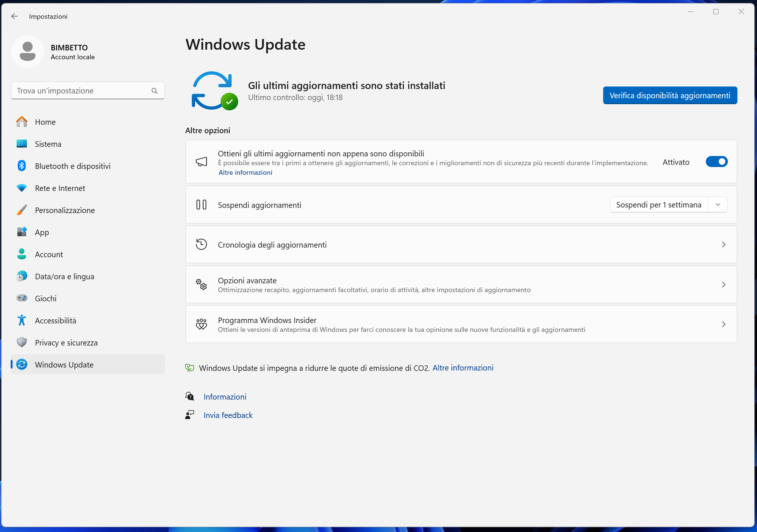Toggle off getting latest updates early
757x532 pixels.
tap(716, 162)
